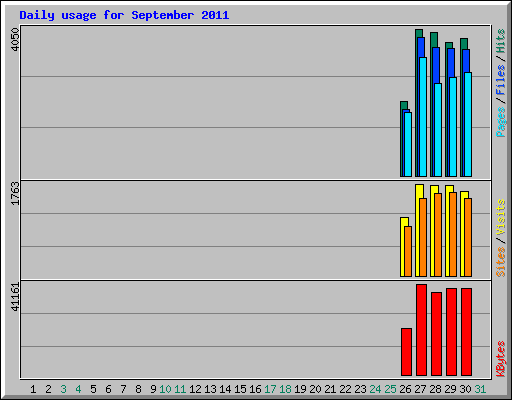Select the orange Sites bar for day 29
This screenshot has height=400, width=512.
click(x=453, y=234)
